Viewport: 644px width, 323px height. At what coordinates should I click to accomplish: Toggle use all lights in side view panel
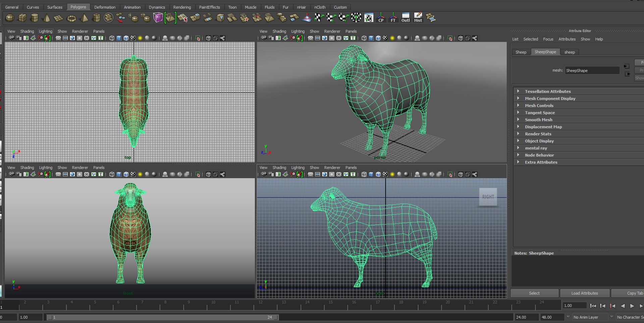point(392,175)
